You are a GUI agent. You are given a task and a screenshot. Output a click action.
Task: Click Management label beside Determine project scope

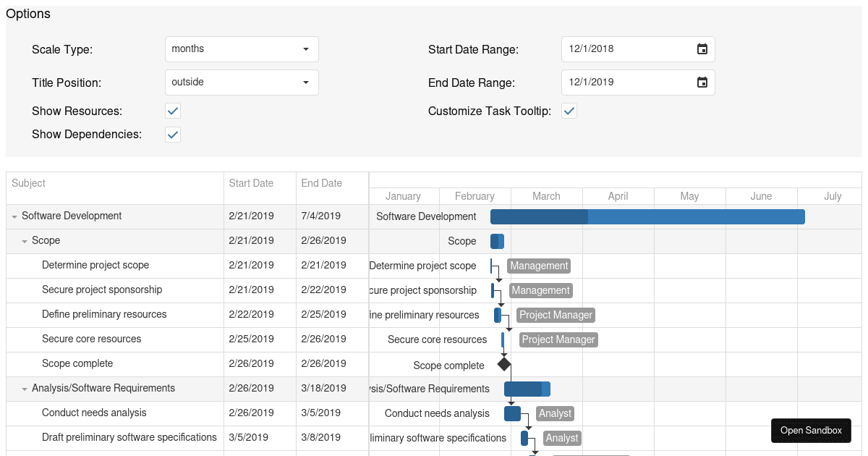click(539, 266)
